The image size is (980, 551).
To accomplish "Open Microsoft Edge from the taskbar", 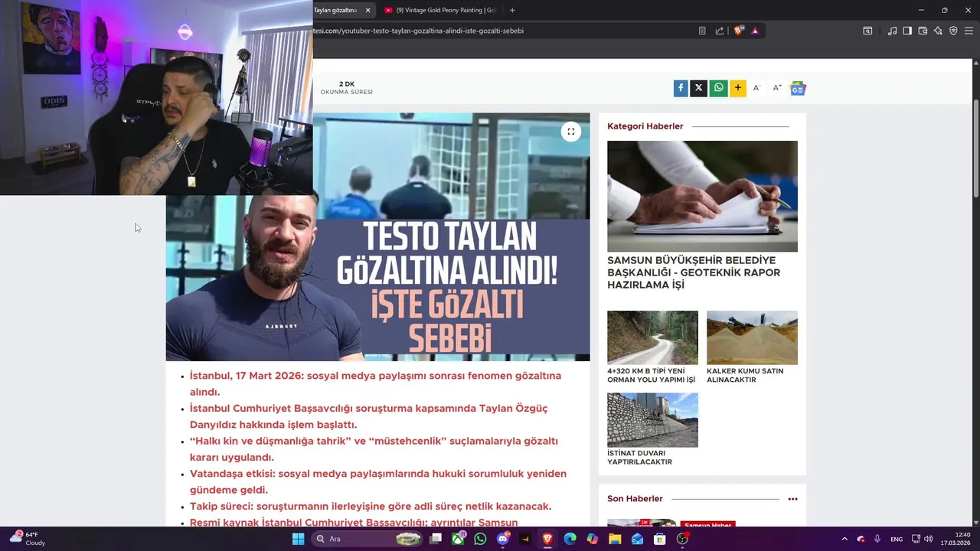I will pos(570,539).
